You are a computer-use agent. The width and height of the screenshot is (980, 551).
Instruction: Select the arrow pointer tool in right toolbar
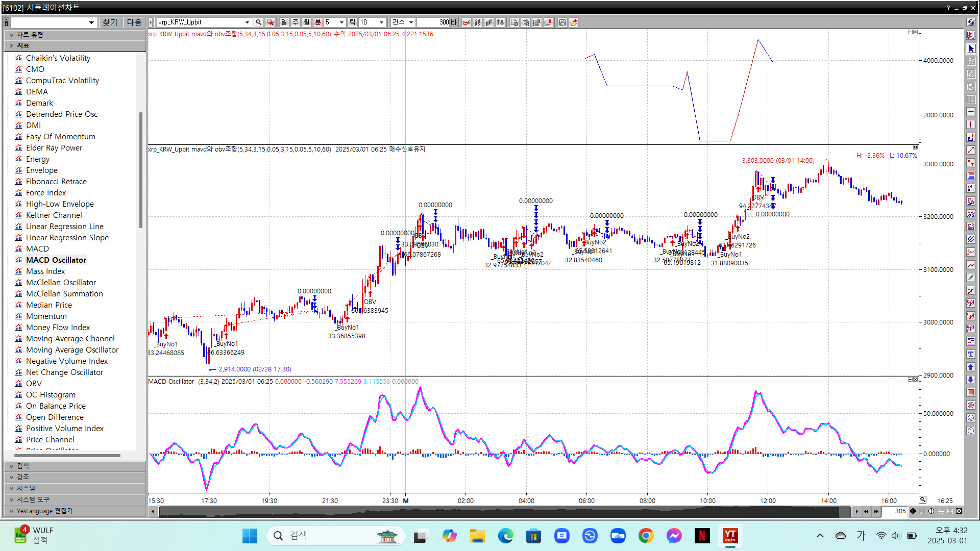click(971, 48)
